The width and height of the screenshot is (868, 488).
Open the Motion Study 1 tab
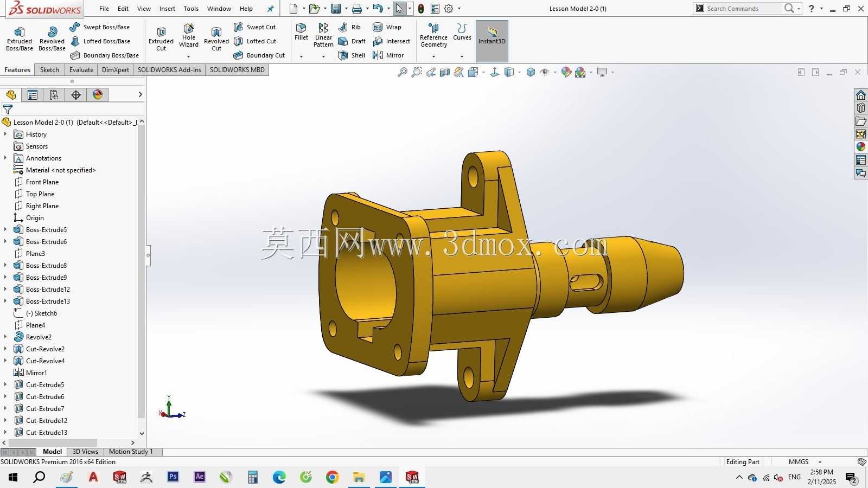coord(131,452)
